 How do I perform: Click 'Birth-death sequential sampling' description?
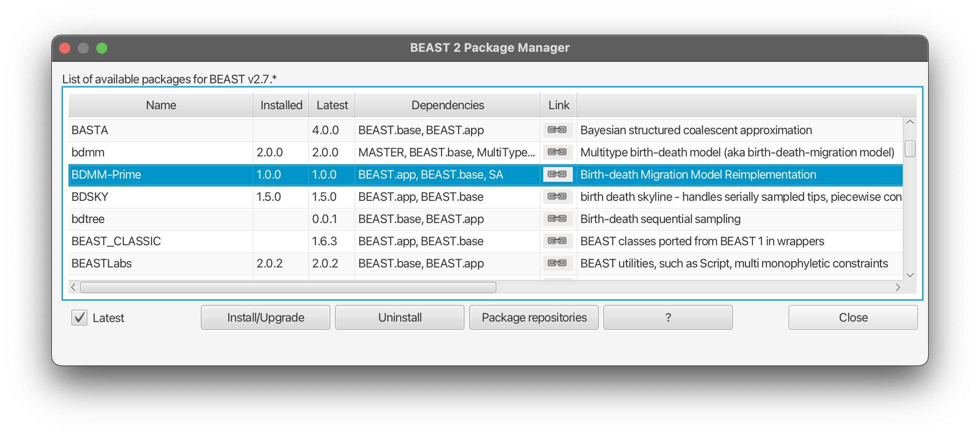click(x=660, y=219)
